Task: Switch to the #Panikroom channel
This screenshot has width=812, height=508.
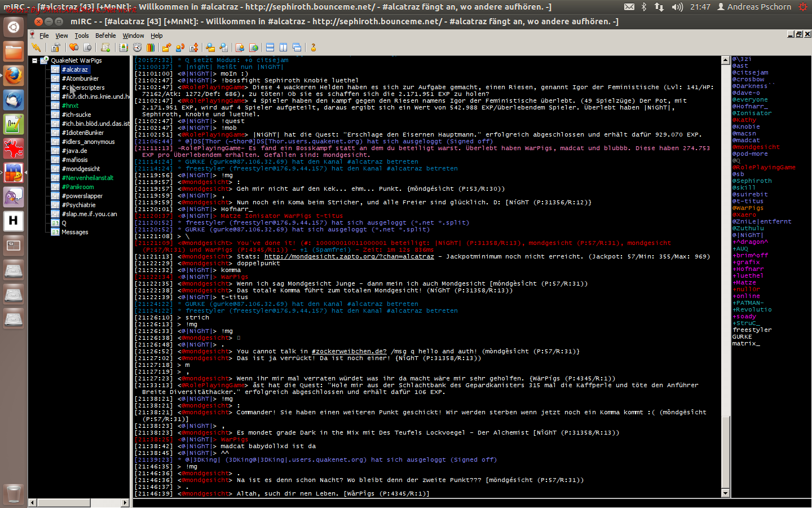Action: [78, 187]
